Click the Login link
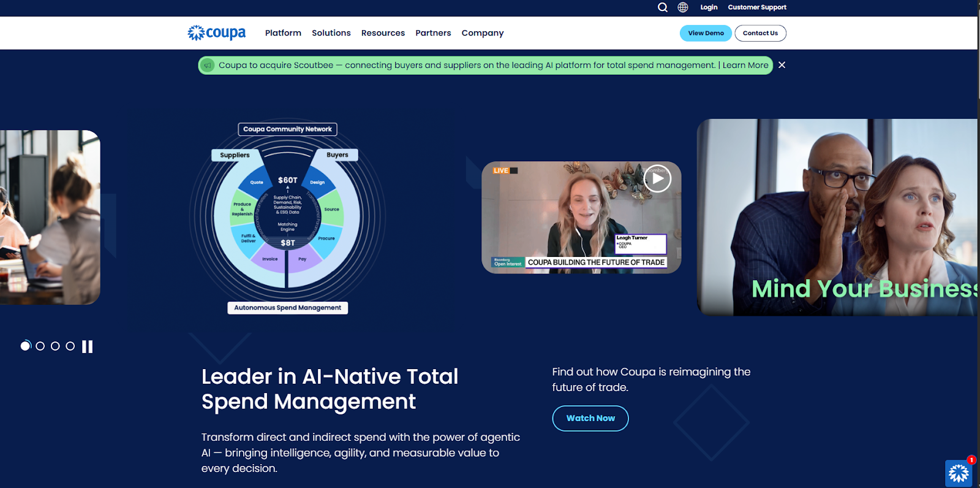980x488 pixels. 709,7
